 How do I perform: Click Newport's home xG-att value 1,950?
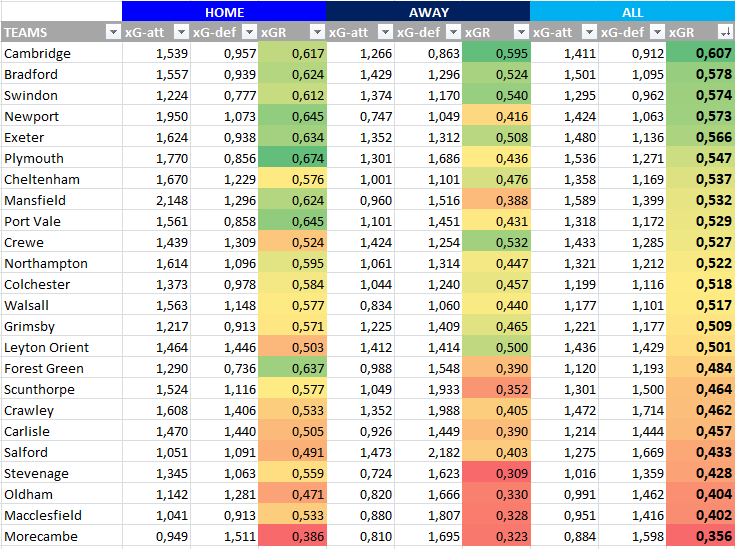[156, 116]
